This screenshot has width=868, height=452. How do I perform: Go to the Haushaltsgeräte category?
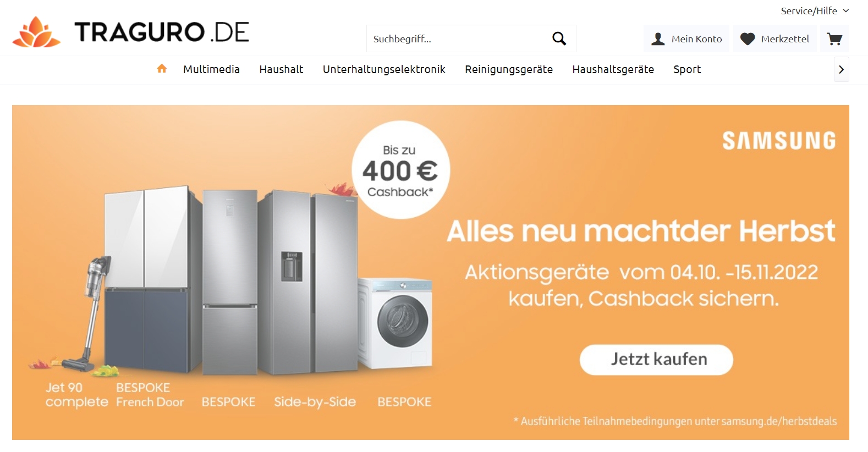[x=613, y=69]
